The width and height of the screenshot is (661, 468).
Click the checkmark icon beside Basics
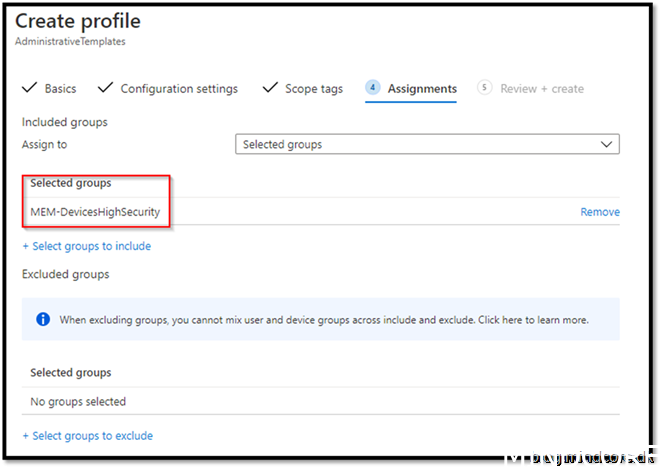point(29,88)
